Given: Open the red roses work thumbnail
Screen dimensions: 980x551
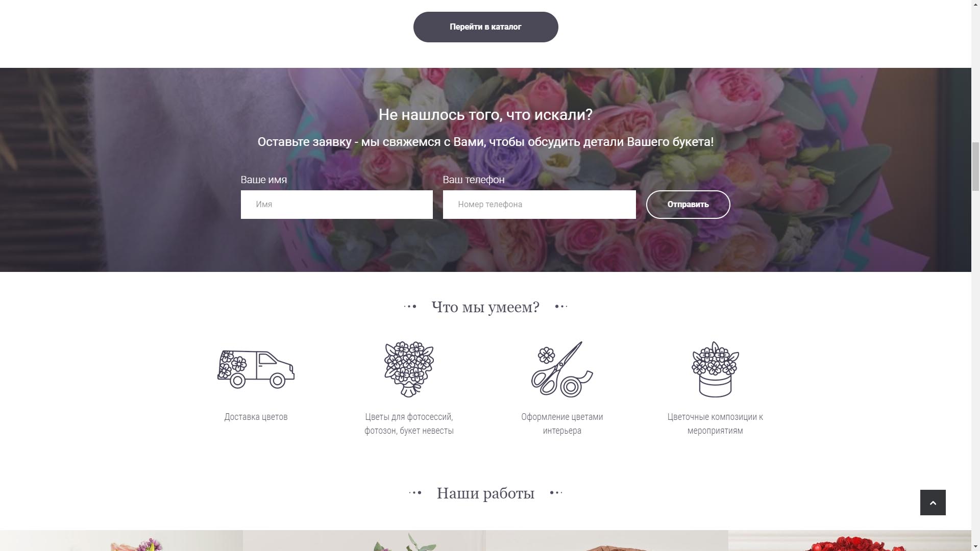Looking at the screenshot, I should [x=849, y=541].
